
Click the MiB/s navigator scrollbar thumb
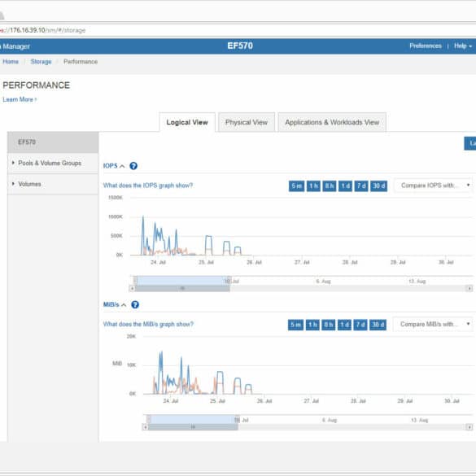pos(193,427)
